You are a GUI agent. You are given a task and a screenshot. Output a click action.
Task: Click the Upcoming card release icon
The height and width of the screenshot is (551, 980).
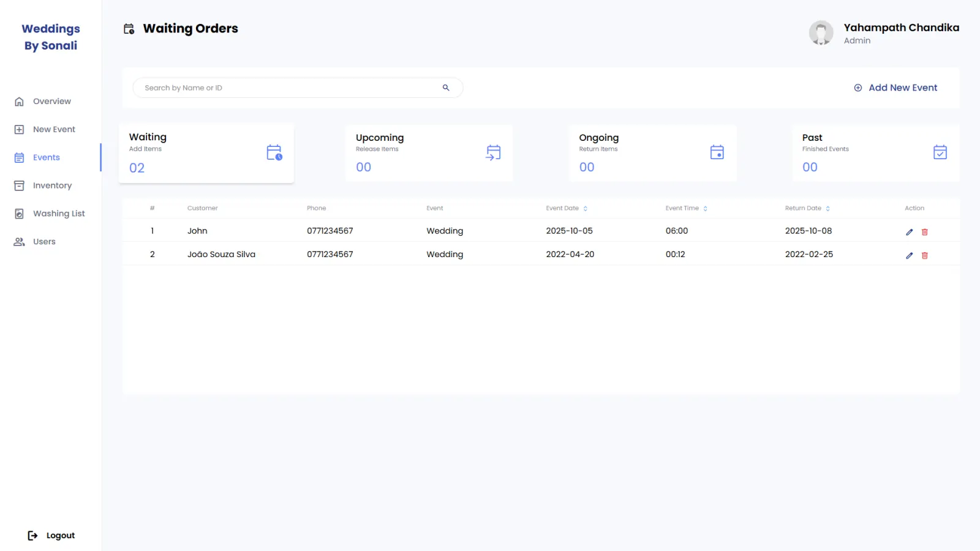click(493, 152)
